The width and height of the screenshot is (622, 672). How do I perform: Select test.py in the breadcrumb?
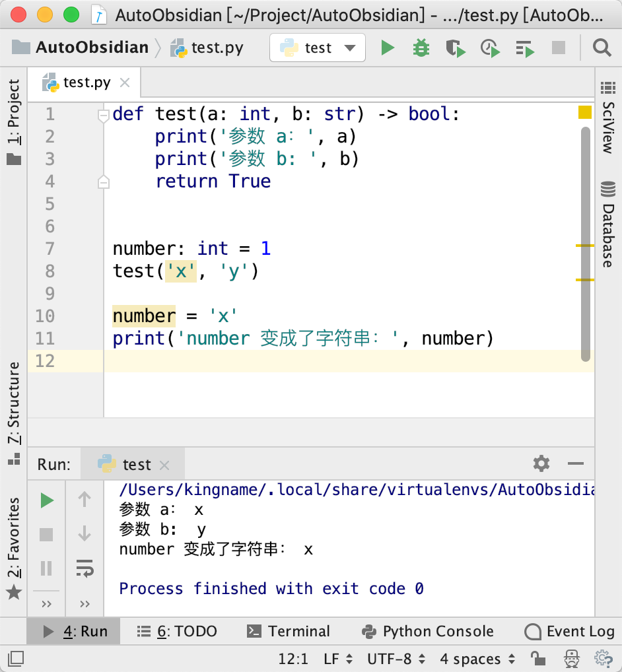point(207,48)
